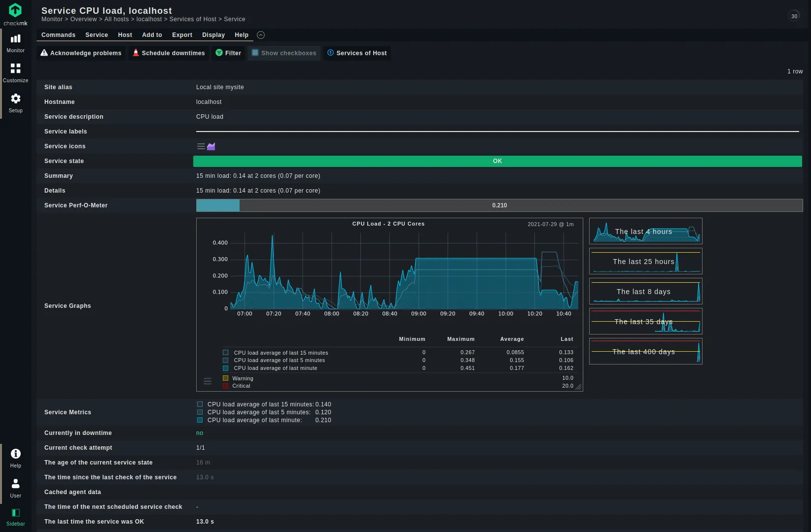Screen dimensions: 811x532
Task: Open the Monitor sidebar menu
Action: point(15,43)
